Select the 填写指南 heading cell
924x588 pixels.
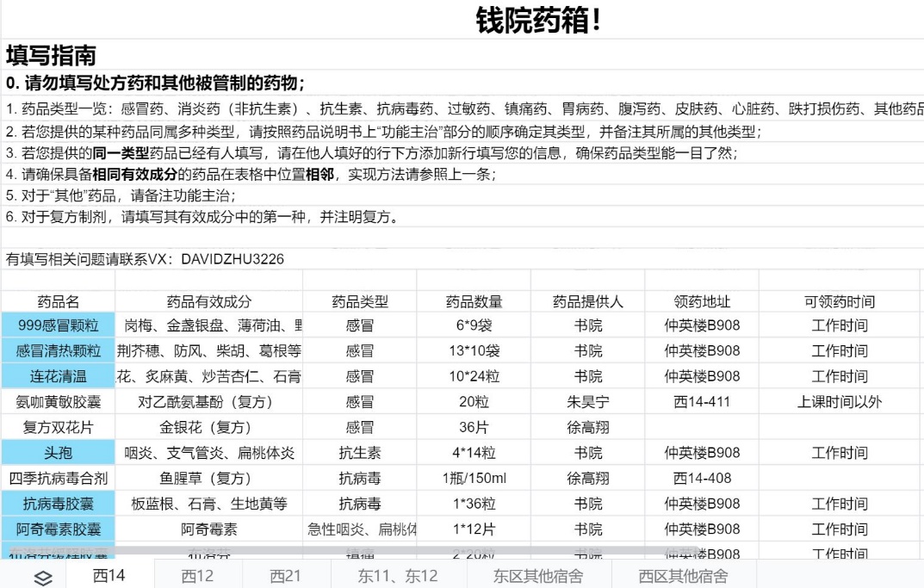pyautogui.click(x=51, y=56)
